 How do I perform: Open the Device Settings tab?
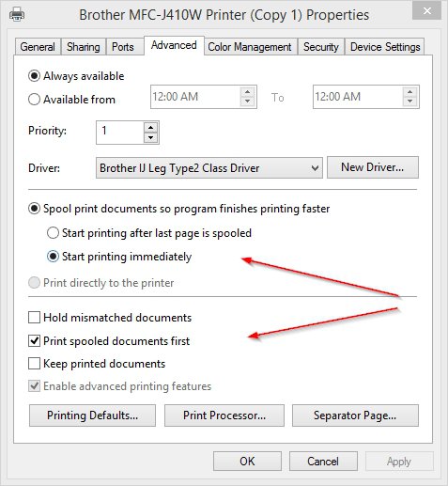(x=385, y=47)
